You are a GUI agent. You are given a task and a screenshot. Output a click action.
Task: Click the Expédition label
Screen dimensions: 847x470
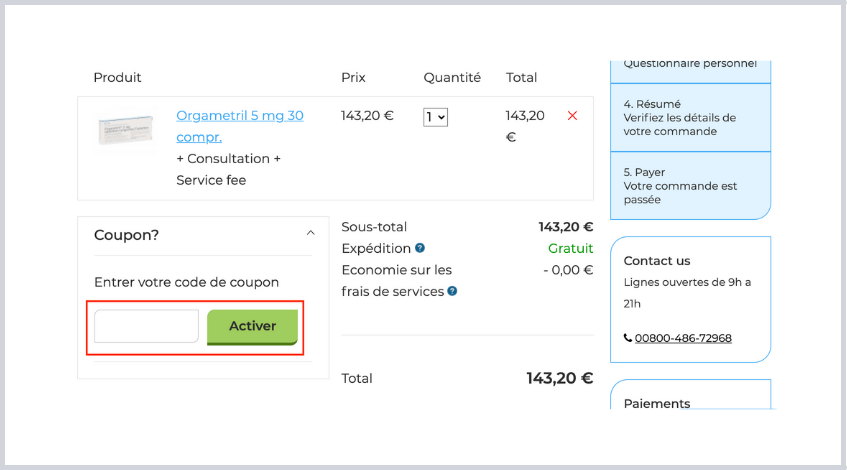(376, 248)
